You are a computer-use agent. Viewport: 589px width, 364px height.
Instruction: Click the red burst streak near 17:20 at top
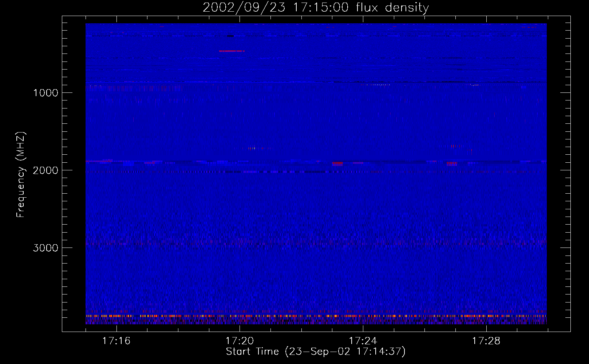[232, 51]
